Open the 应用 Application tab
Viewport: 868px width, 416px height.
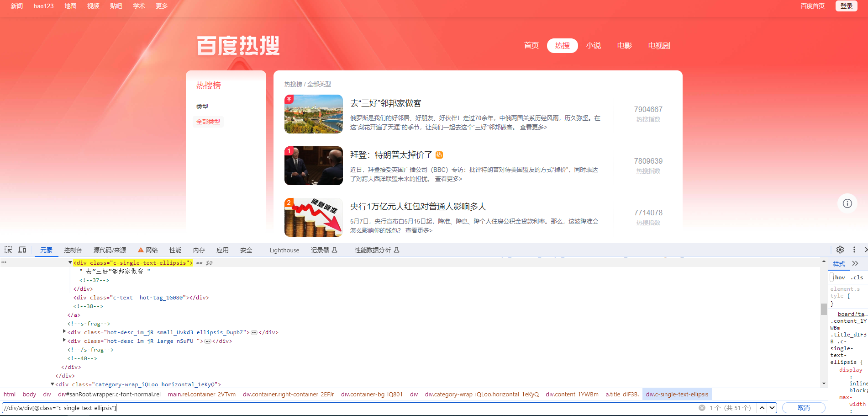222,250
